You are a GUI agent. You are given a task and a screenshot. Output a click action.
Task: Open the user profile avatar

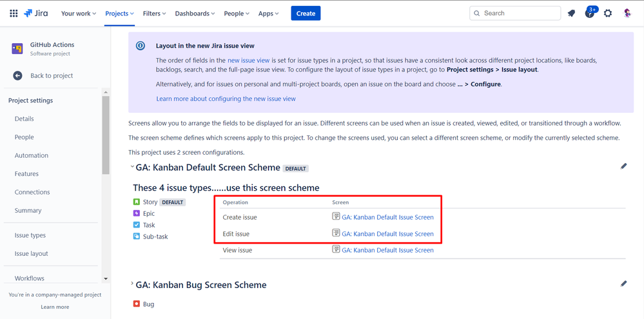[x=627, y=13]
